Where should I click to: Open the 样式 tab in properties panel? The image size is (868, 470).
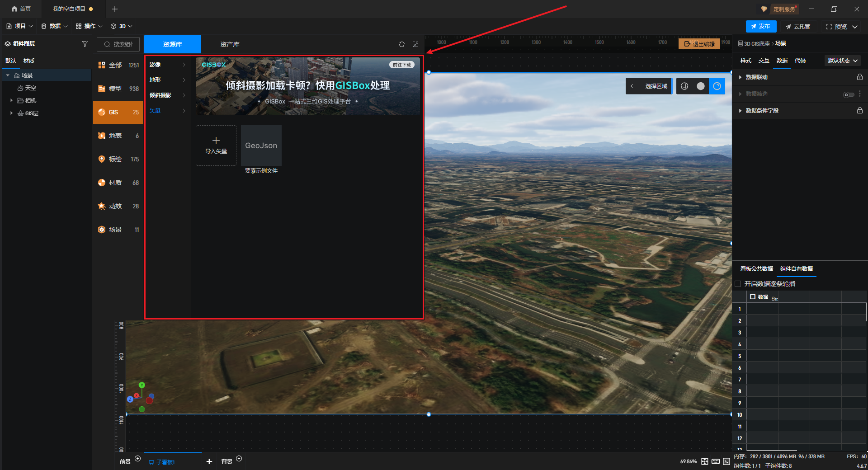pos(745,61)
